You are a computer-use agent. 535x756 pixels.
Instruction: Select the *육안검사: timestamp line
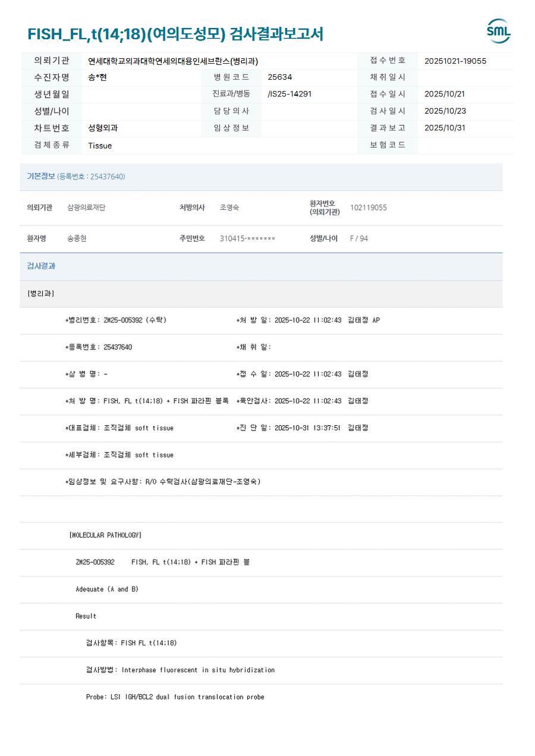(x=303, y=401)
